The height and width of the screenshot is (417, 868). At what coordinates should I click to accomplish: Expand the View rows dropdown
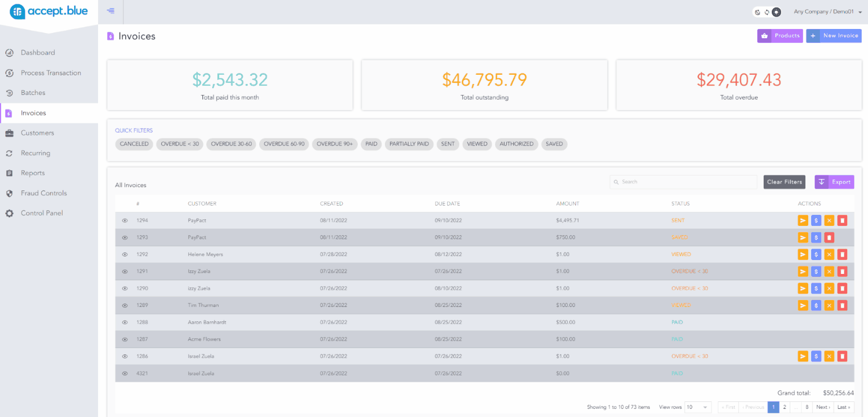pos(698,407)
